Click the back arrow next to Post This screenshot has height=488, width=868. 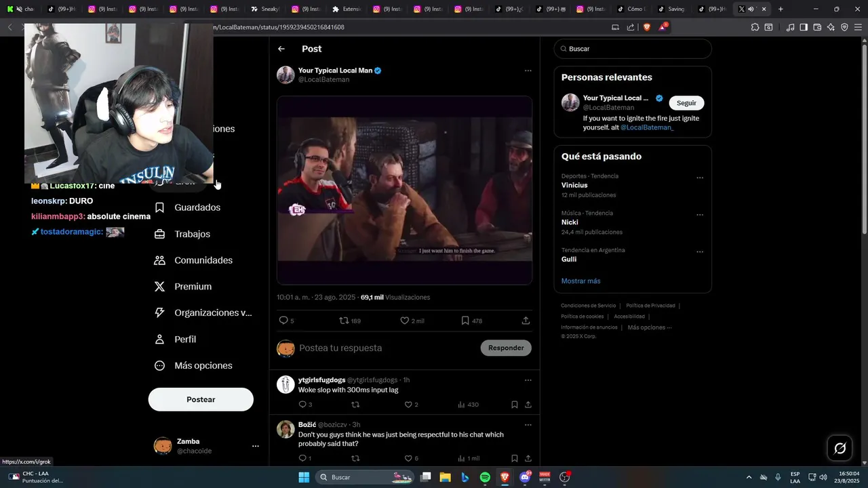281,49
